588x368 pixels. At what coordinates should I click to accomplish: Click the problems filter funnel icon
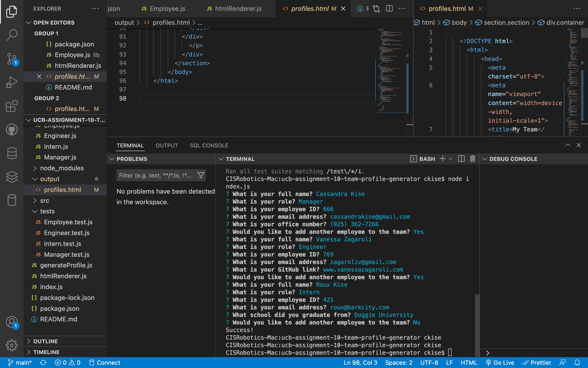pos(201,175)
